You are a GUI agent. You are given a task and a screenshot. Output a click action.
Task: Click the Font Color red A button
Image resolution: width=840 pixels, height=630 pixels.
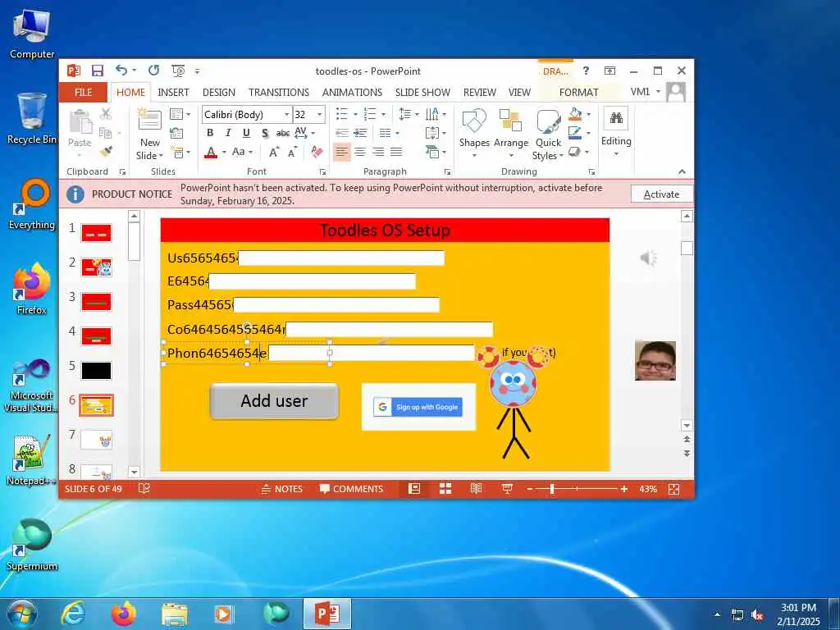coord(211,152)
